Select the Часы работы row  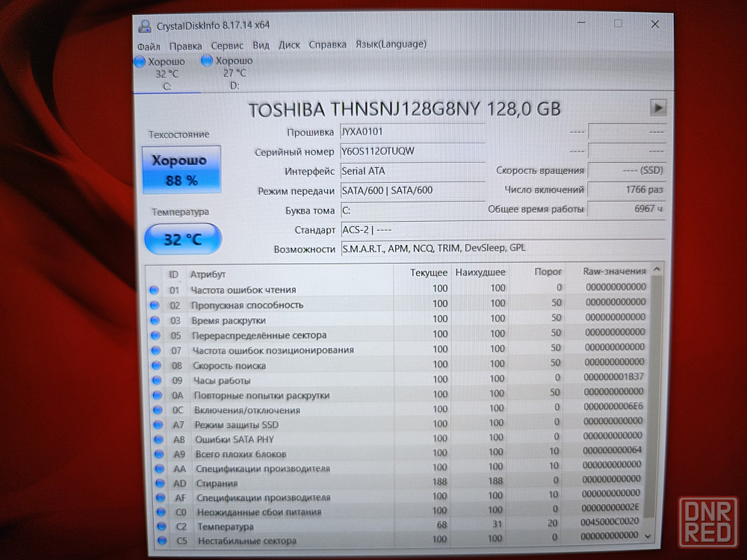pyautogui.click(x=399, y=379)
